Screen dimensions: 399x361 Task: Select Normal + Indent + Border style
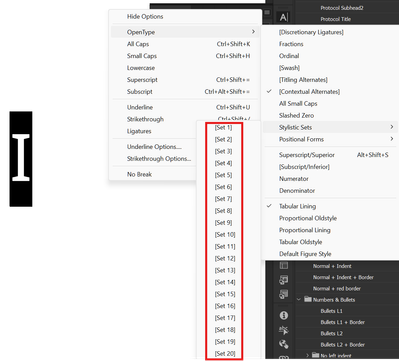click(x=343, y=277)
